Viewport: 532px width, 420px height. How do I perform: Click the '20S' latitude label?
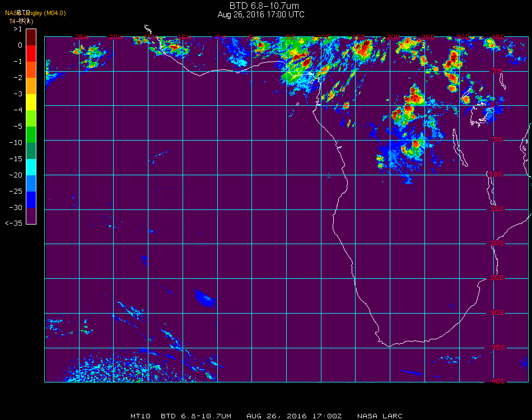coord(497,244)
